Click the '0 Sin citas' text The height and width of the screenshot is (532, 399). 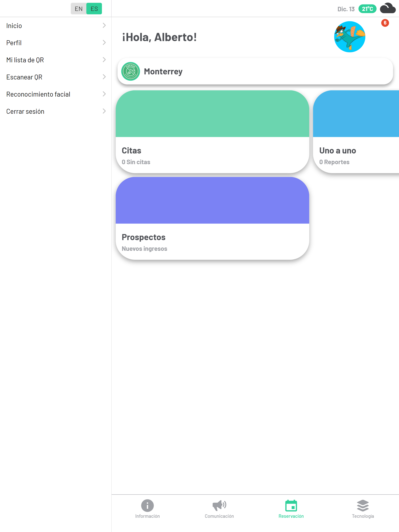point(136,162)
